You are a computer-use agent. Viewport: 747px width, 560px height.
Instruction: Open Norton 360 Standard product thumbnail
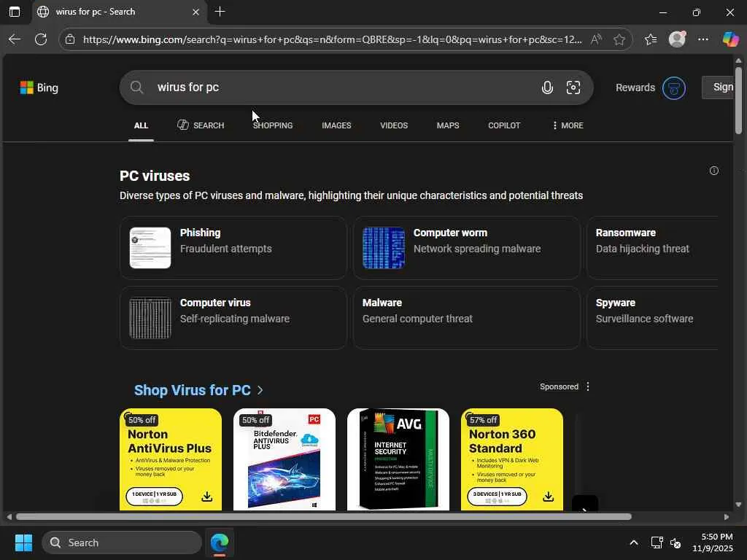(512, 459)
